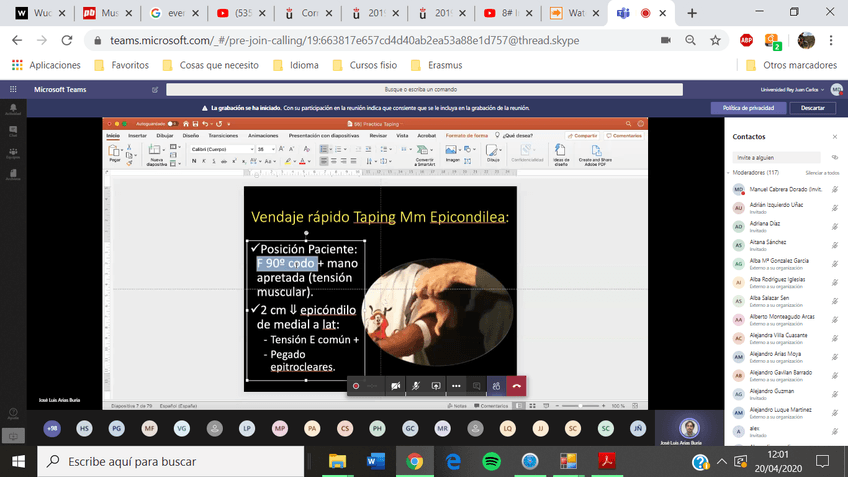848x477 pixels.
Task: Bookmark page with the star icon
Action: [715, 41]
